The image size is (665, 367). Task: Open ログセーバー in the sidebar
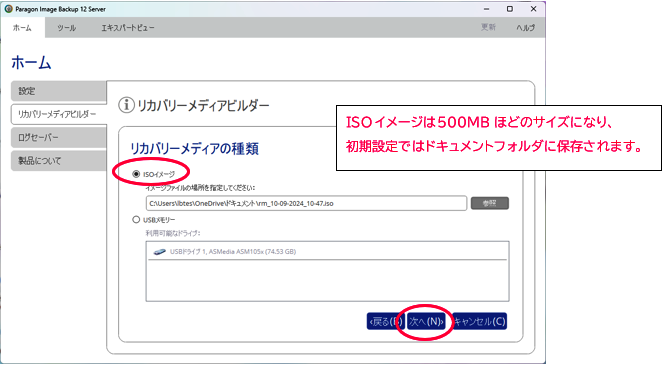point(59,137)
